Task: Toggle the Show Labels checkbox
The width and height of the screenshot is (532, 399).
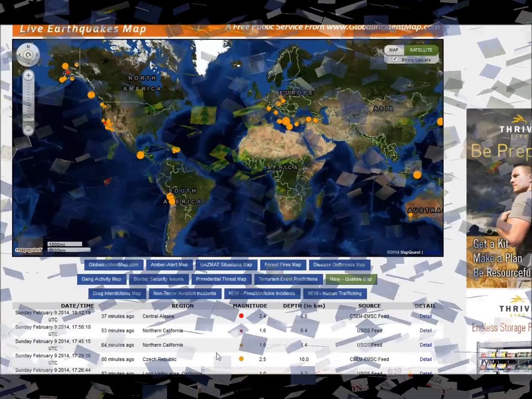Action: click(395, 59)
